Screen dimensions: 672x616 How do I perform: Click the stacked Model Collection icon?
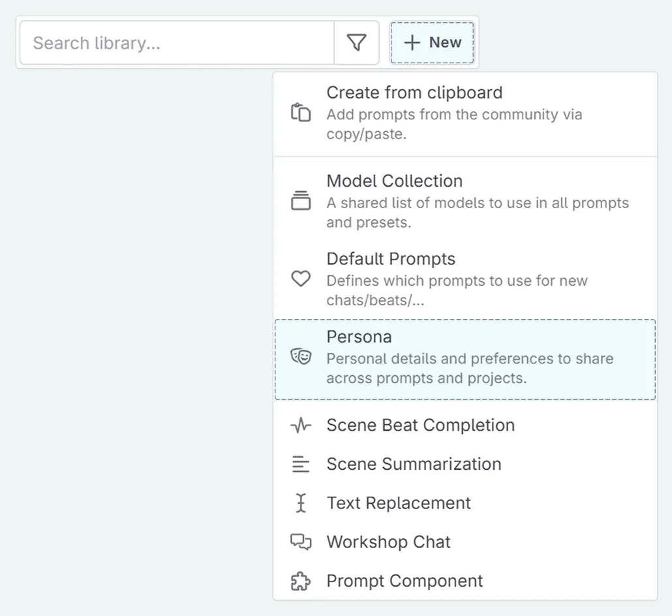pyautogui.click(x=301, y=200)
